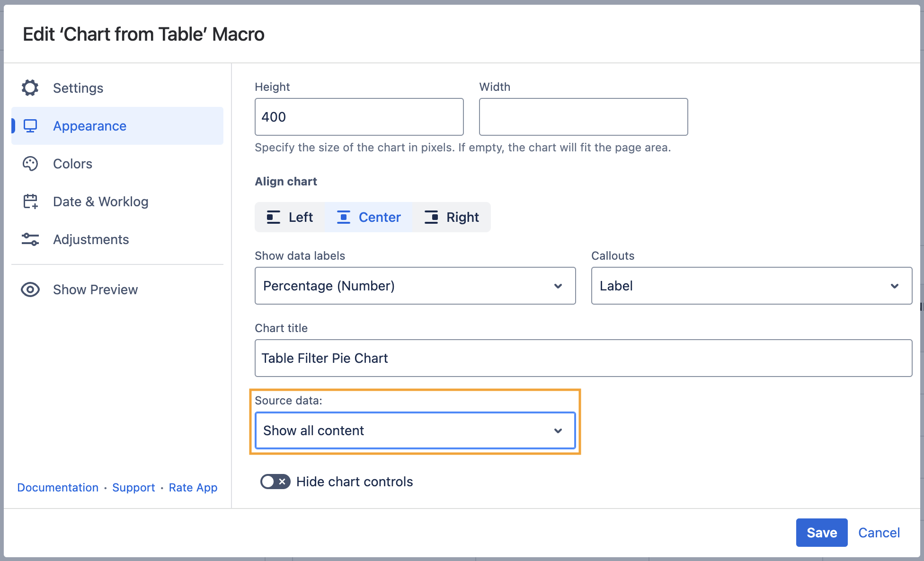The image size is (924, 561).
Task: Click the Show Preview eye icon
Action: 30,289
